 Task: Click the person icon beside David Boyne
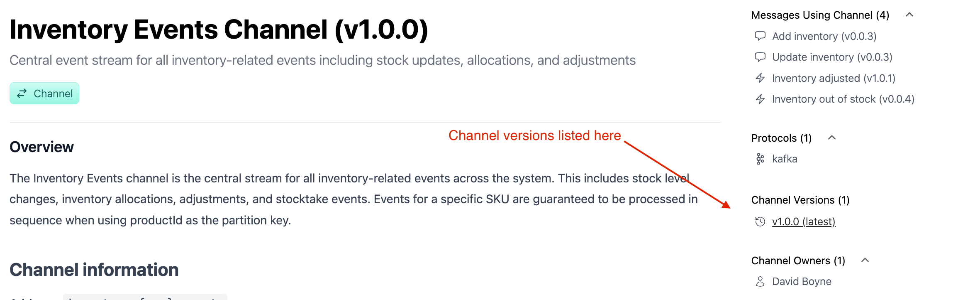tap(760, 281)
